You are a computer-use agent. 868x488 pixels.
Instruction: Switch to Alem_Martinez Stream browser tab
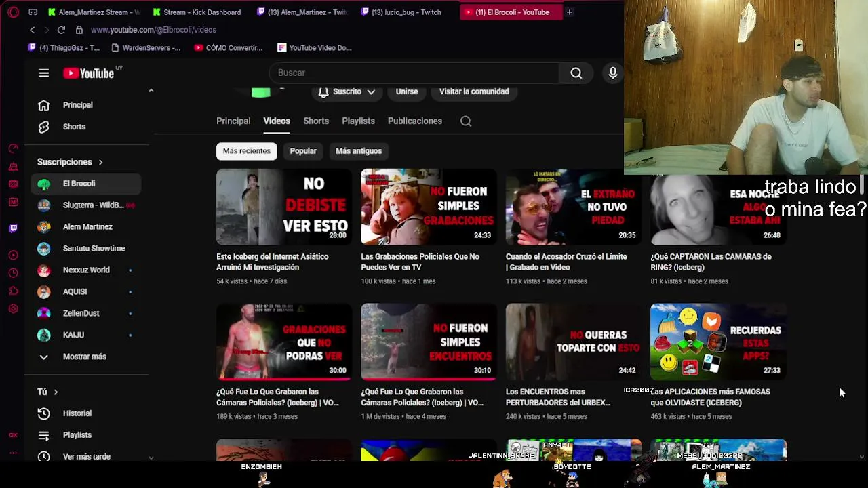pyautogui.click(x=94, y=12)
